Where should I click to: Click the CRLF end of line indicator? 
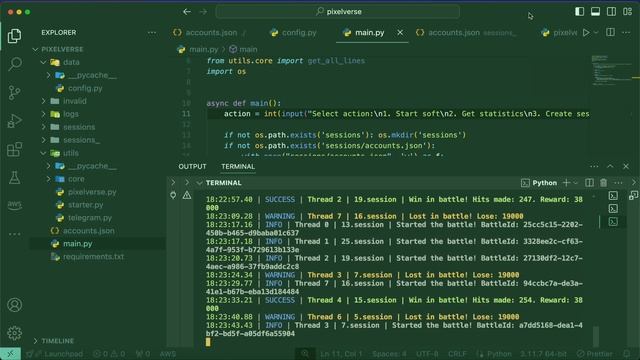pos(457,354)
